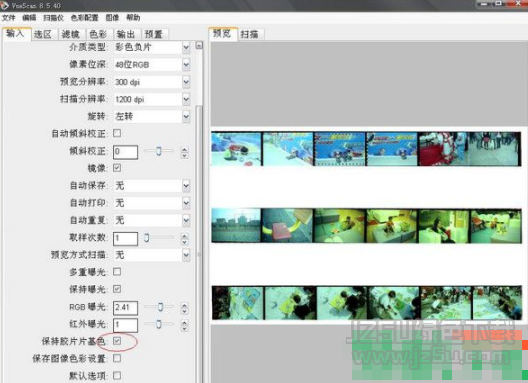Enable 自动倾斜校正 checkbox

(117, 133)
